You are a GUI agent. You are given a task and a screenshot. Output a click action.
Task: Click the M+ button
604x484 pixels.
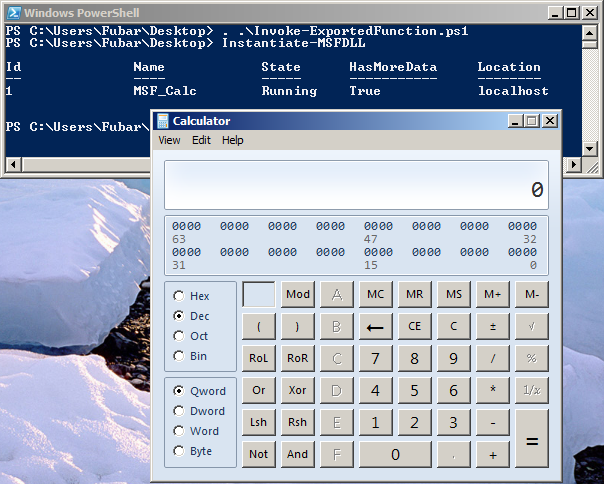(493, 294)
